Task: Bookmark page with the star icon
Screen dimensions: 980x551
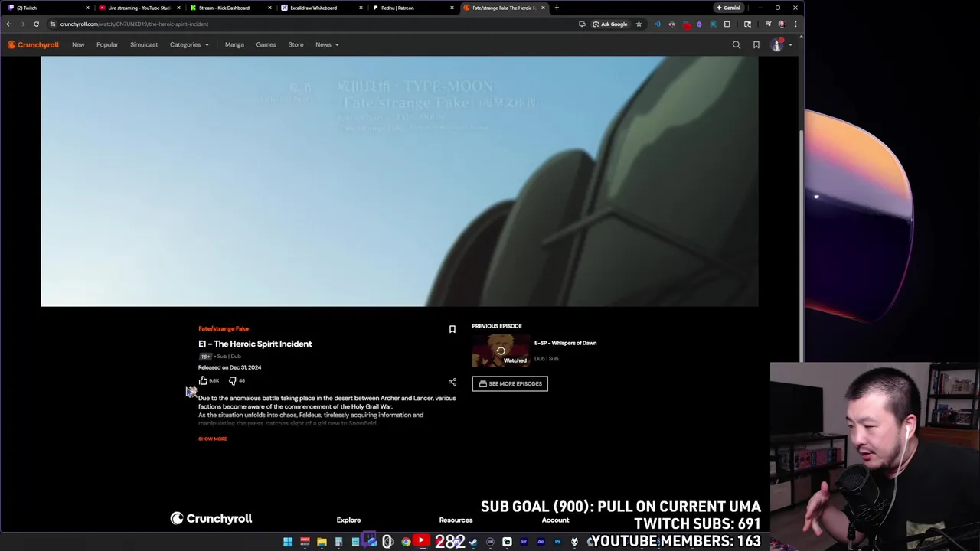Action: [x=639, y=24]
